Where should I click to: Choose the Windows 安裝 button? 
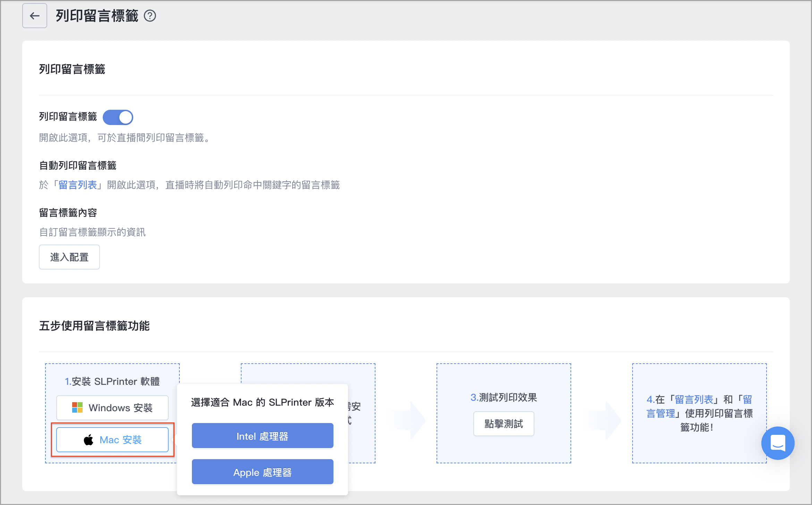tap(112, 408)
